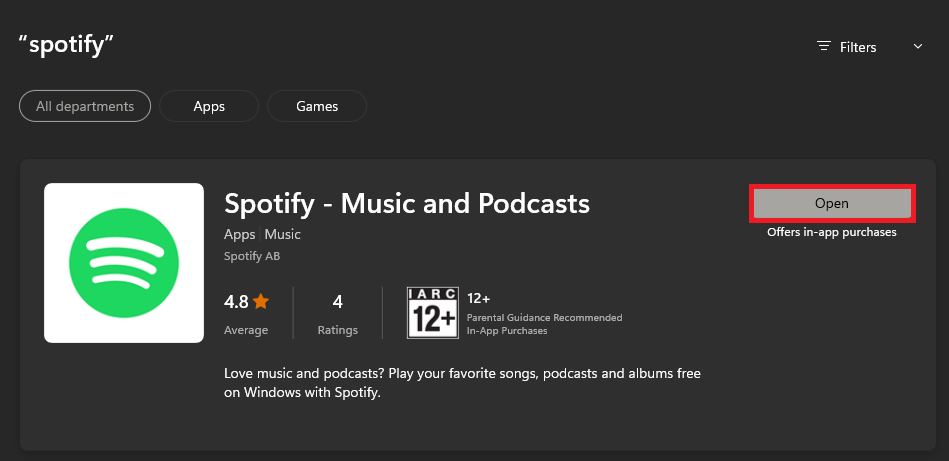Screen dimensions: 949x461
Task: Click Offers in-app purchases note
Action: tap(832, 232)
